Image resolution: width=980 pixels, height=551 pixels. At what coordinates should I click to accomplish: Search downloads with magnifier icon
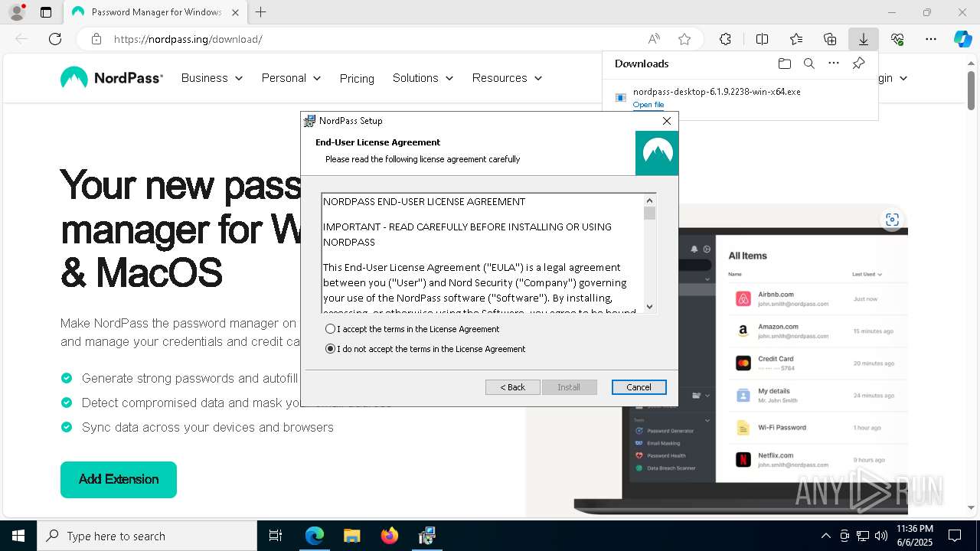tap(809, 64)
